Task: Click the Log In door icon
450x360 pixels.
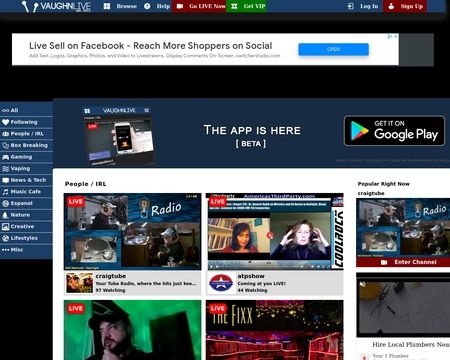Action: point(351,6)
